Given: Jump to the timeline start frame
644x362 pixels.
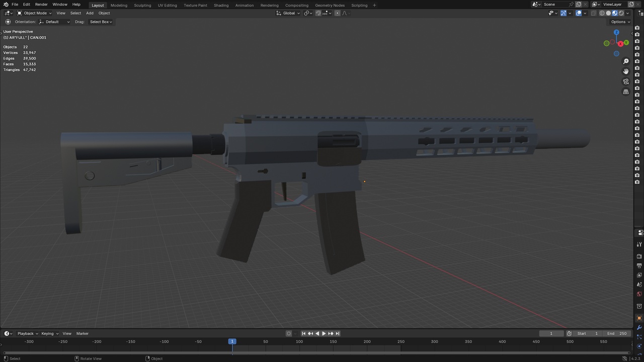Looking at the screenshot, I should tap(303, 333).
